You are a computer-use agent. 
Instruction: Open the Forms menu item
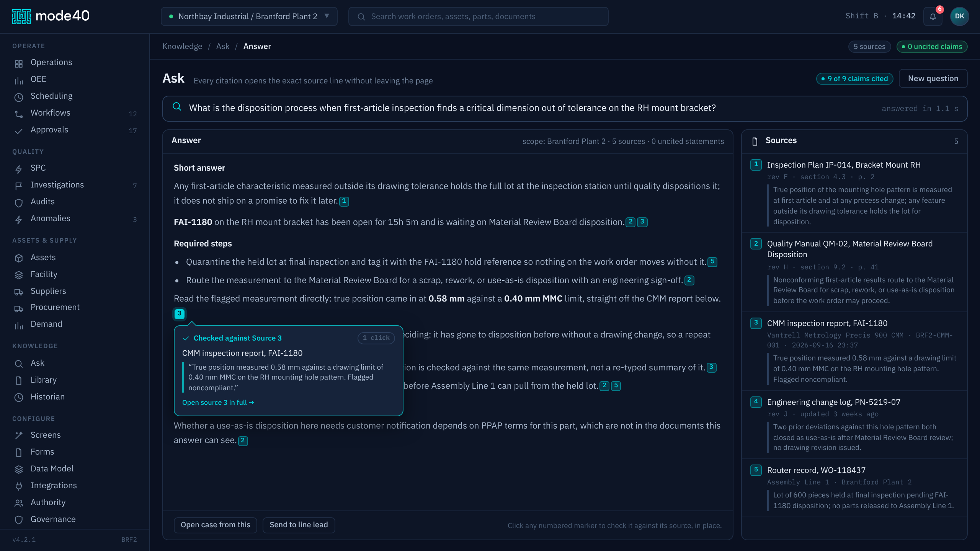tap(75, 452)
